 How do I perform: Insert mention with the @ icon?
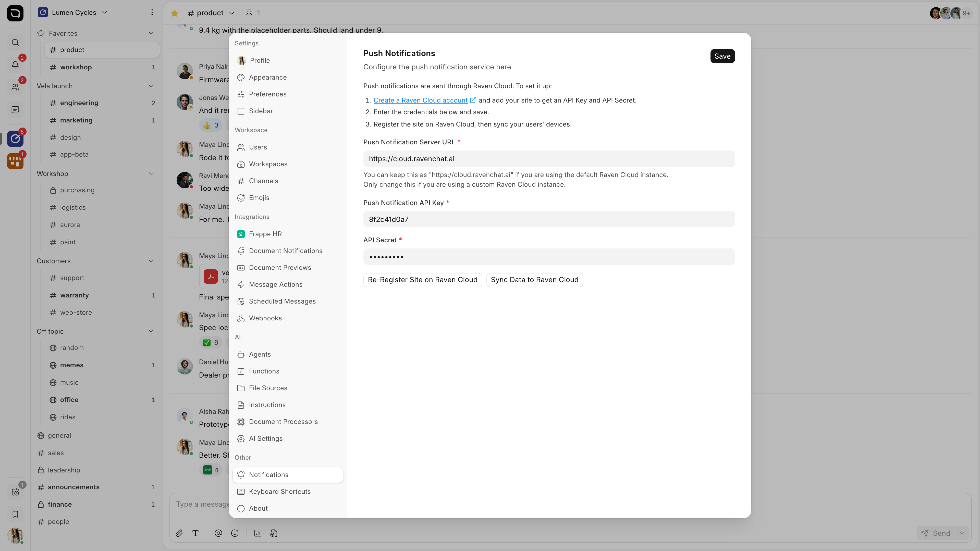(x=218, y=533)
